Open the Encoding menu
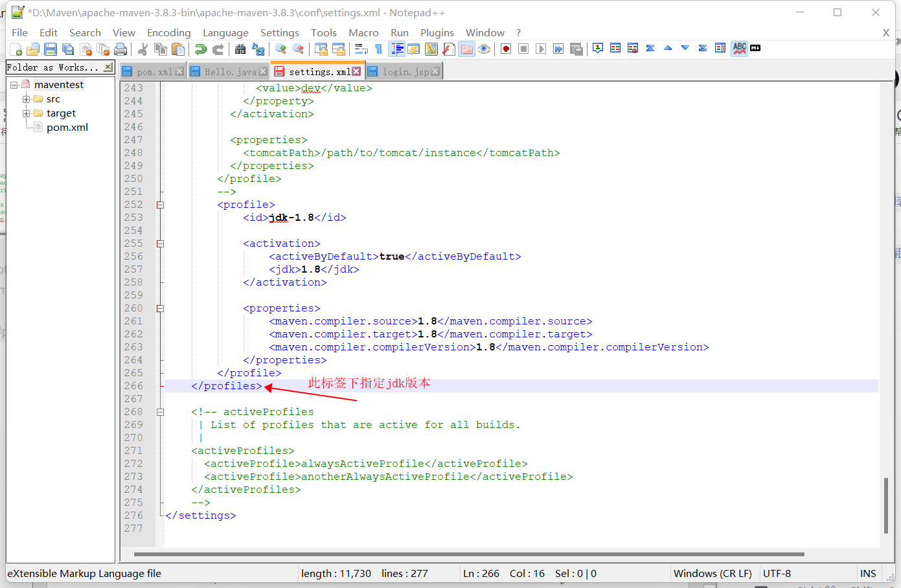The width and height of the screenshot is (901, 588). tap(168, 32)
